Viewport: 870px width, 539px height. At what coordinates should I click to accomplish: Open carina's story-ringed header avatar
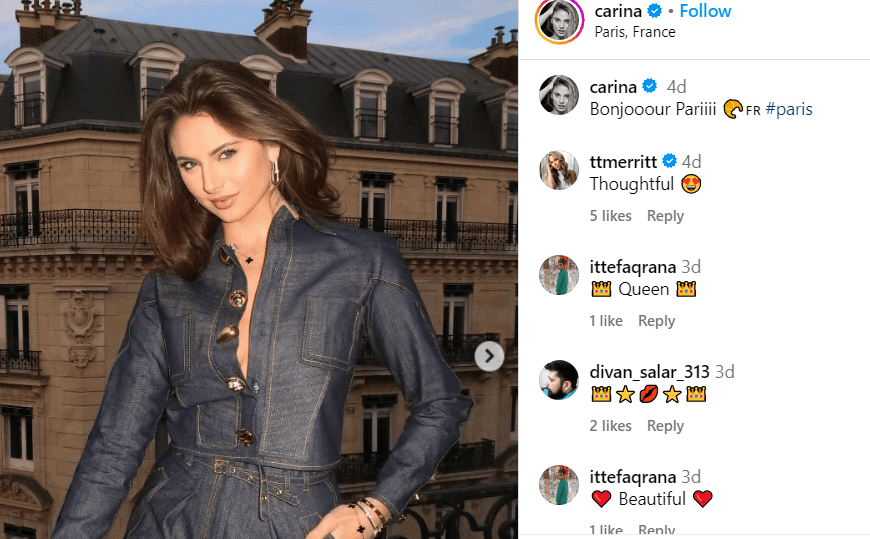[559, 19]
